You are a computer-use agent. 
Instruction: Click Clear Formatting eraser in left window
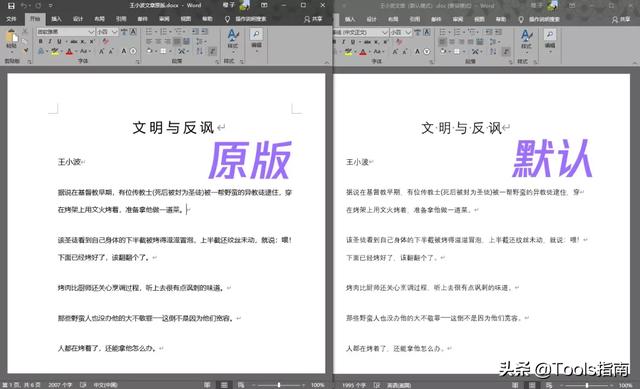tap(106, 41)
